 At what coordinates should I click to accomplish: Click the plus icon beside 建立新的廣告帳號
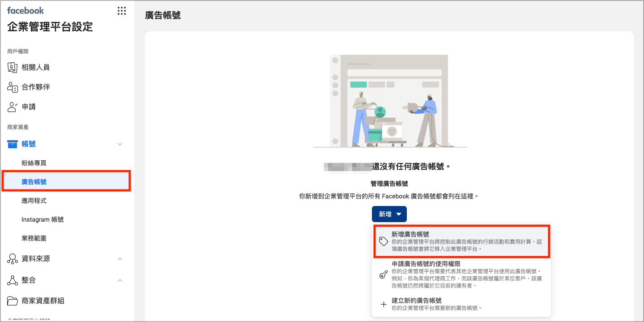pyautogui.click(x=384, y=304)
